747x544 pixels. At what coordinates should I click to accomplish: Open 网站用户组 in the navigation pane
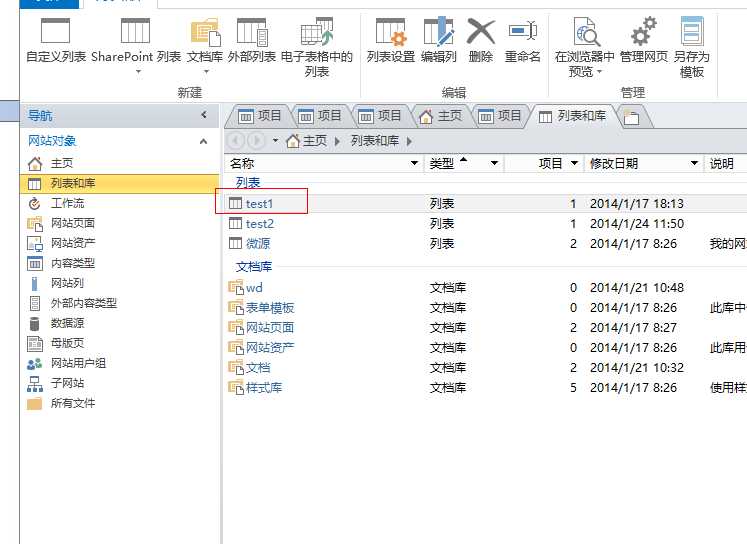click(119, 363)
